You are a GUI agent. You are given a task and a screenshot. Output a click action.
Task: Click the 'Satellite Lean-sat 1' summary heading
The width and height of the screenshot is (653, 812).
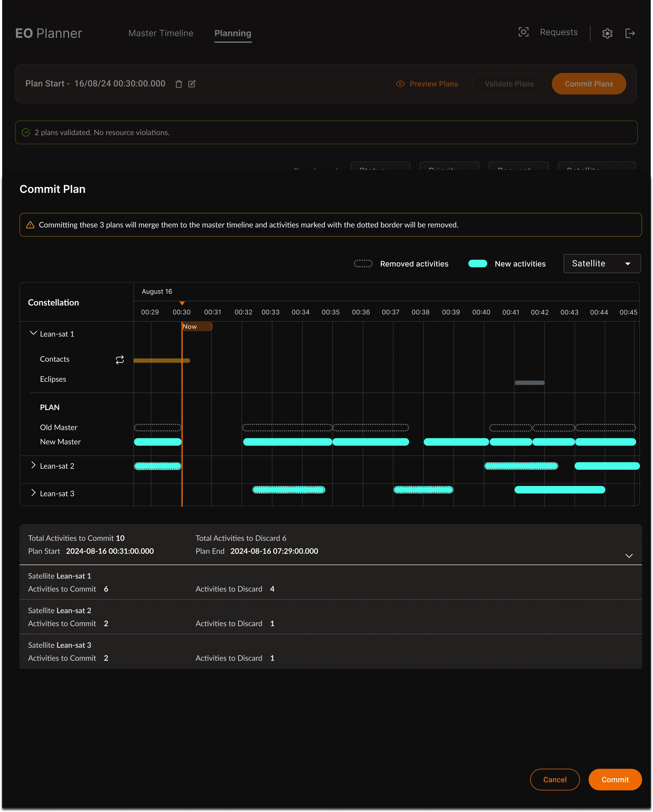click(60, 576)
